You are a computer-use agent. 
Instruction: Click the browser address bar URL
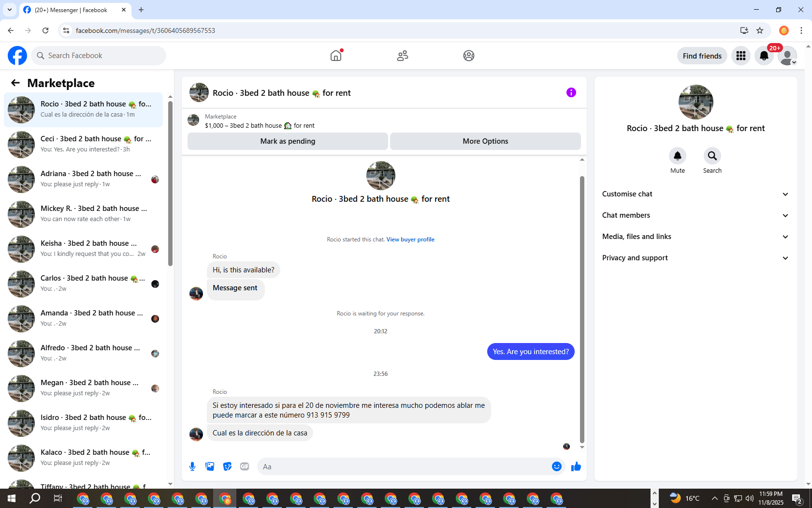point(145,30)
